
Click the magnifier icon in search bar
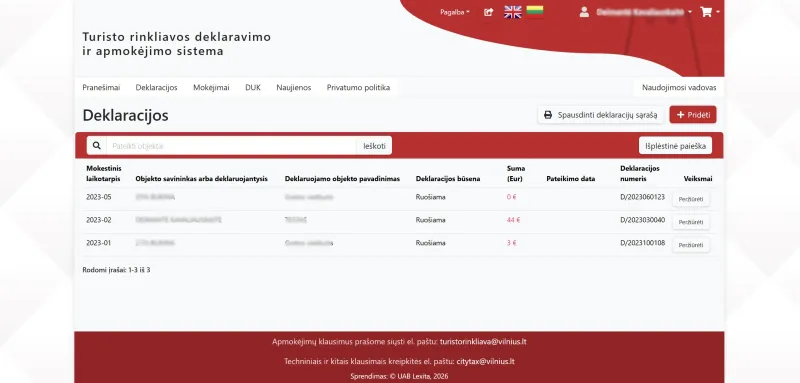click(x=96, y=145)
